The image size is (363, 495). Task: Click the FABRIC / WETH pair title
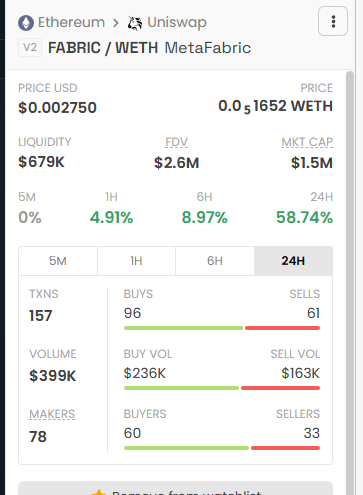coord(103,48)
